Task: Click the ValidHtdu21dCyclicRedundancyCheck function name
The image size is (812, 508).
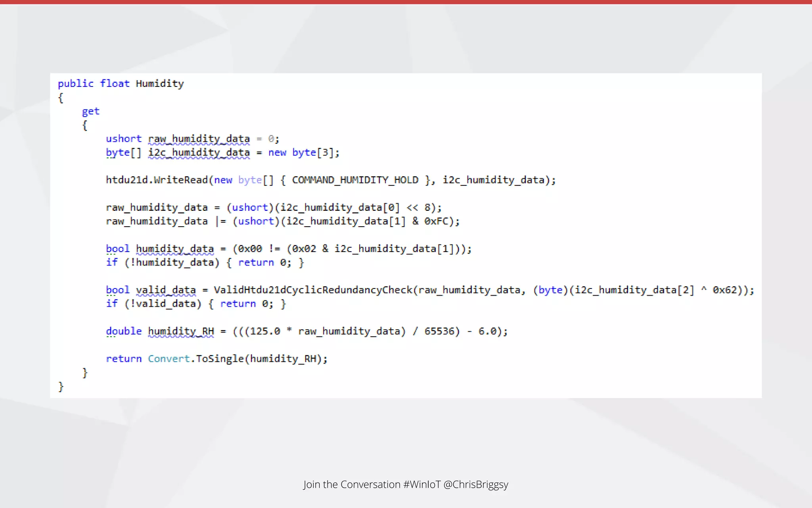Action: [x=313, y=290]
